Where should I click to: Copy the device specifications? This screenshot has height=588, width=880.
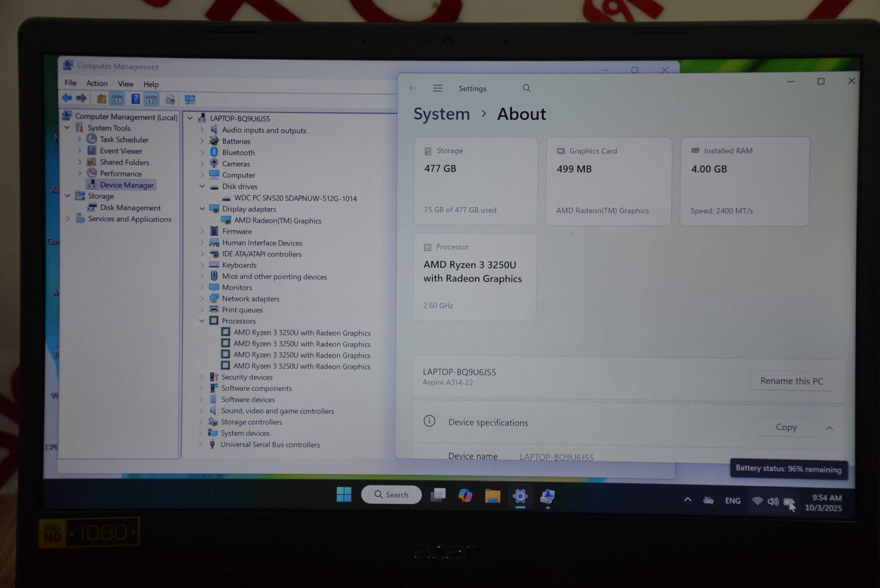786,427
